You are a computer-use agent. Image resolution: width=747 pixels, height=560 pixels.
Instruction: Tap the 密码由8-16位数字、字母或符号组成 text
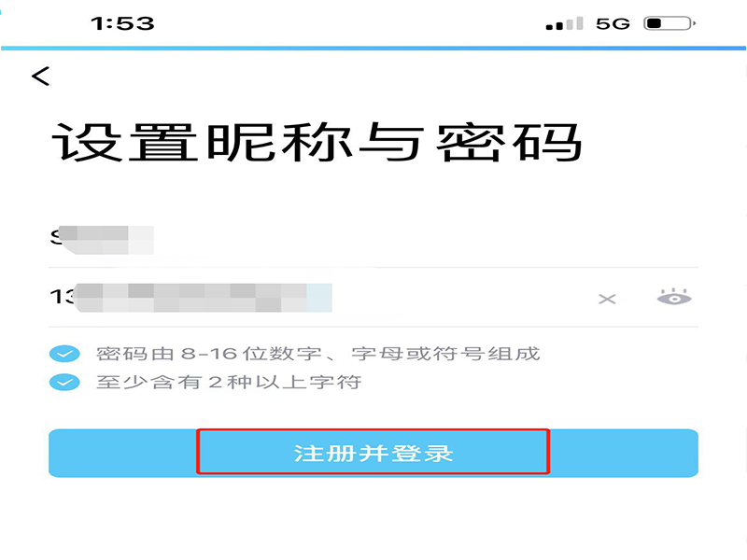[317, 354]
